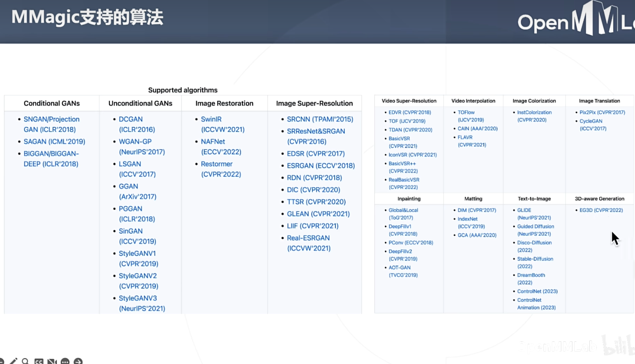Go to next slide with arrow button
Image resolution: width=635 pixels, height=364 pixels.
tap(78, 362)
